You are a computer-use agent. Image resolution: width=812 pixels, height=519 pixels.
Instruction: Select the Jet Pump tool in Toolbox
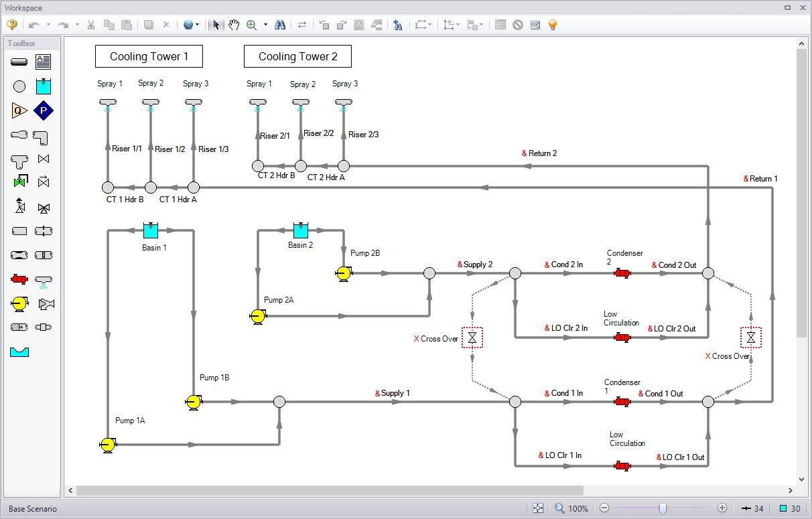point(46,304)
